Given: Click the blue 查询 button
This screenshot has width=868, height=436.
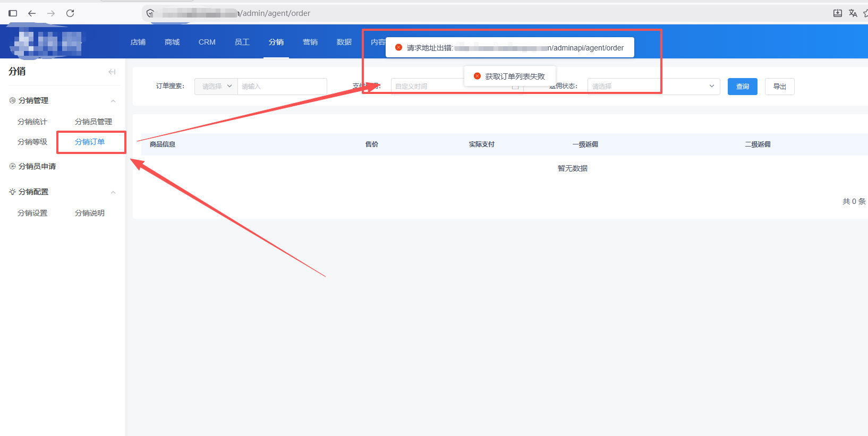Looking at the screenshot, I should pos(743,87).
